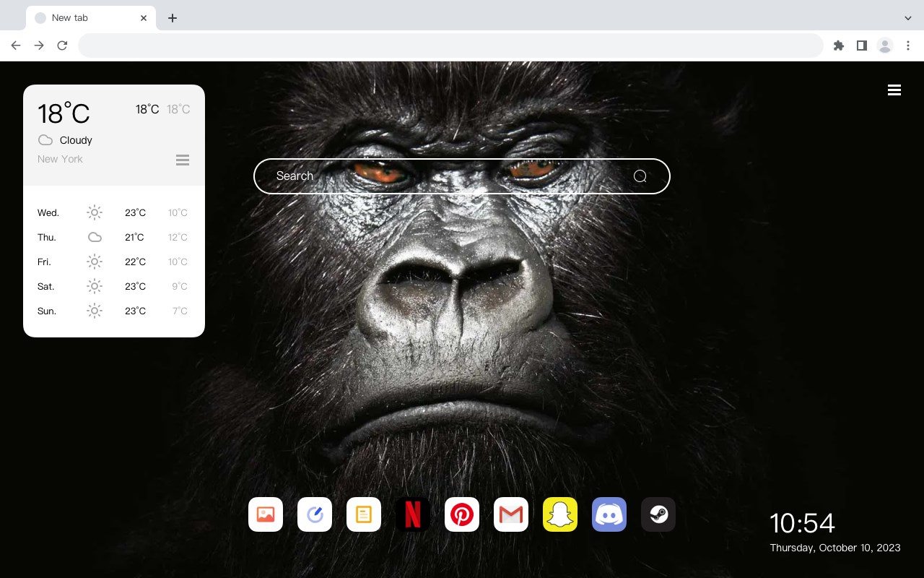The width and height of the screenshot is (924, 578).
Task: Close the New tab tab
Action: click(144, 18)
